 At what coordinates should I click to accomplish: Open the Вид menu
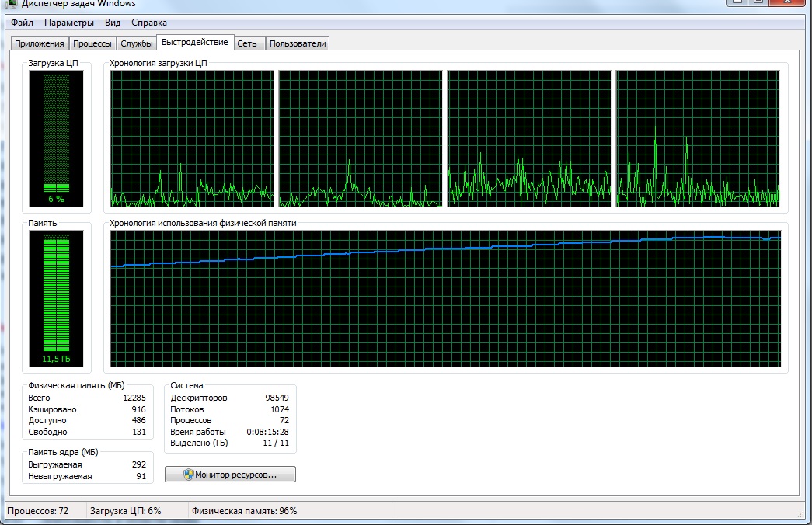(x=113, y=23)
